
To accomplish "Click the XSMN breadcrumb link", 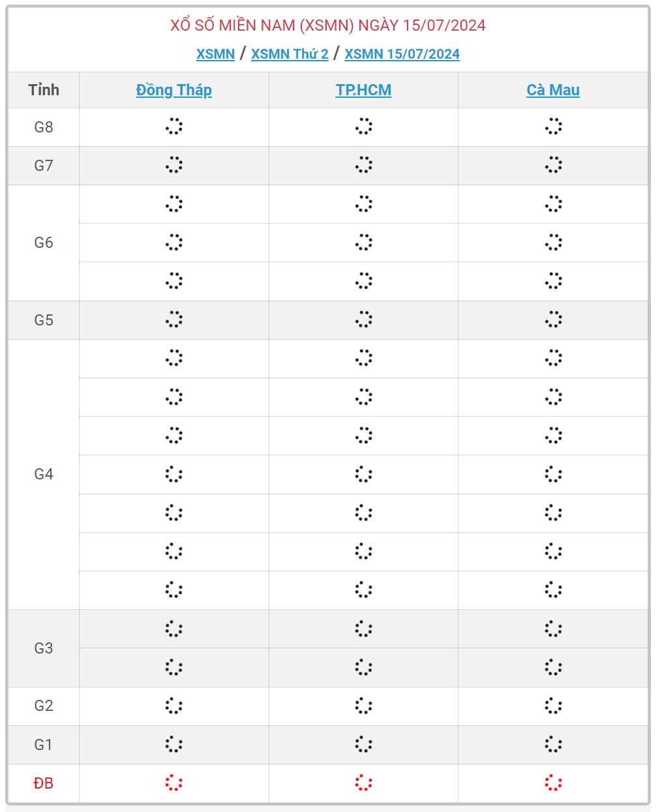I will tap(215, 54).
